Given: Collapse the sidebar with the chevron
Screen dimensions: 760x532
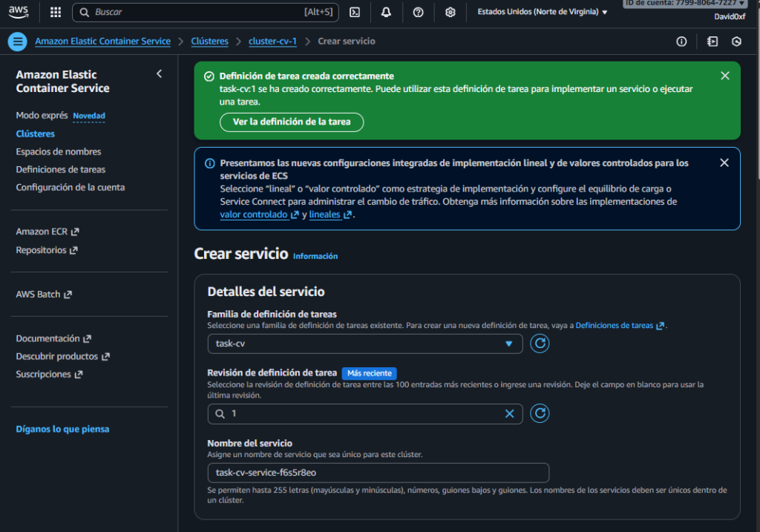Looking at the screenshot, I should click(x=159, y=74).
